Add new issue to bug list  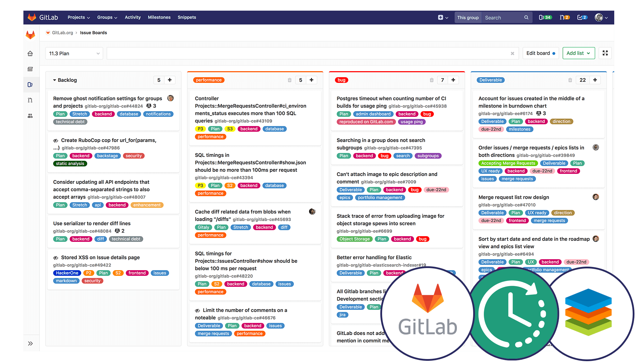[x=453, y=80]
